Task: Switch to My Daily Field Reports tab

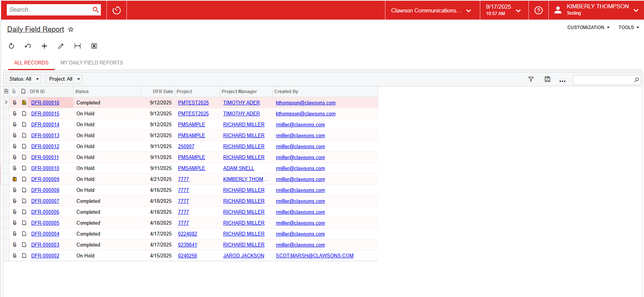Action: (x=91, y=63)
